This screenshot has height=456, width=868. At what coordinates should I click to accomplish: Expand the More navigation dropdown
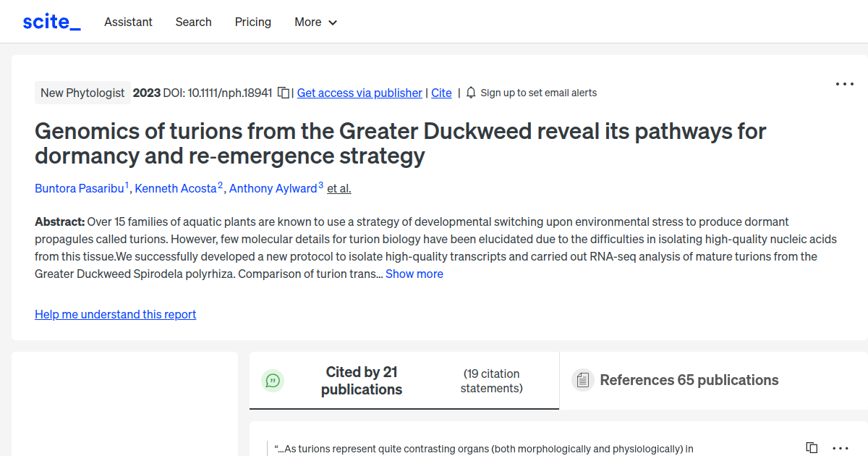(315, 22)
